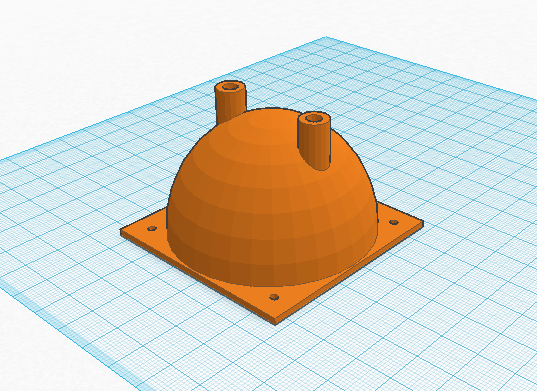Click the screw hole at the base plate's right corner

coord(394,222)
